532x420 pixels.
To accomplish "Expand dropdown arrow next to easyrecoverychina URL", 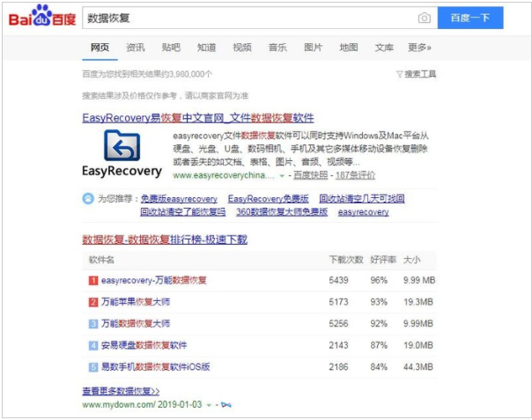I will tap(282, 175).
